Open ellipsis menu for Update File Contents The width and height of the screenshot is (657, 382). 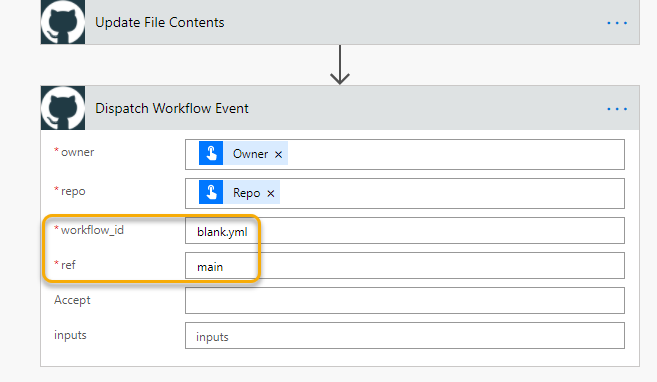(x=617, y=23)
